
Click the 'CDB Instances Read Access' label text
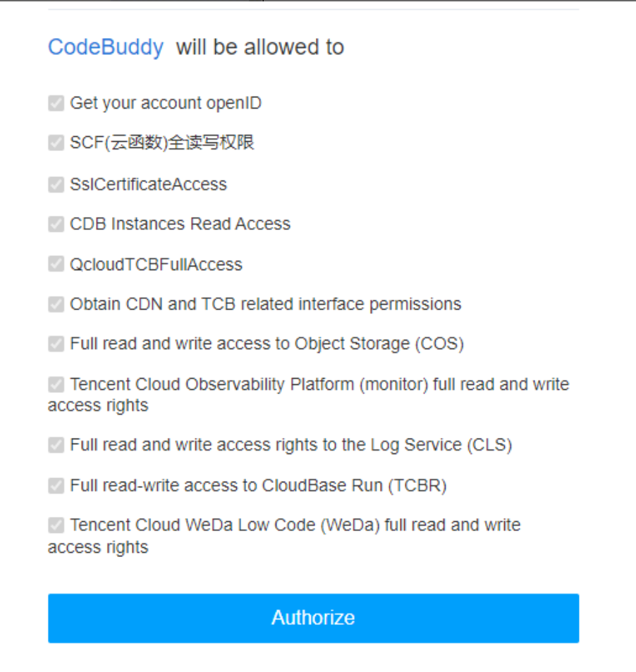tap(180, 224)
